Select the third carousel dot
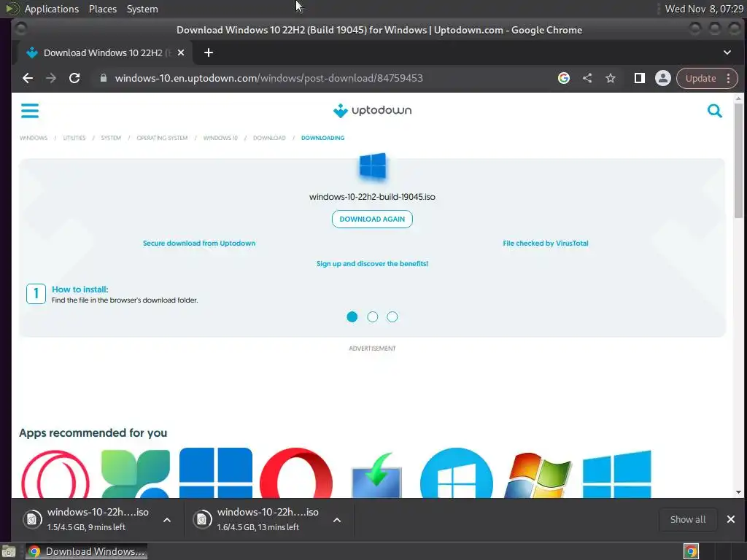747x560 pixels. pos(392,317)
